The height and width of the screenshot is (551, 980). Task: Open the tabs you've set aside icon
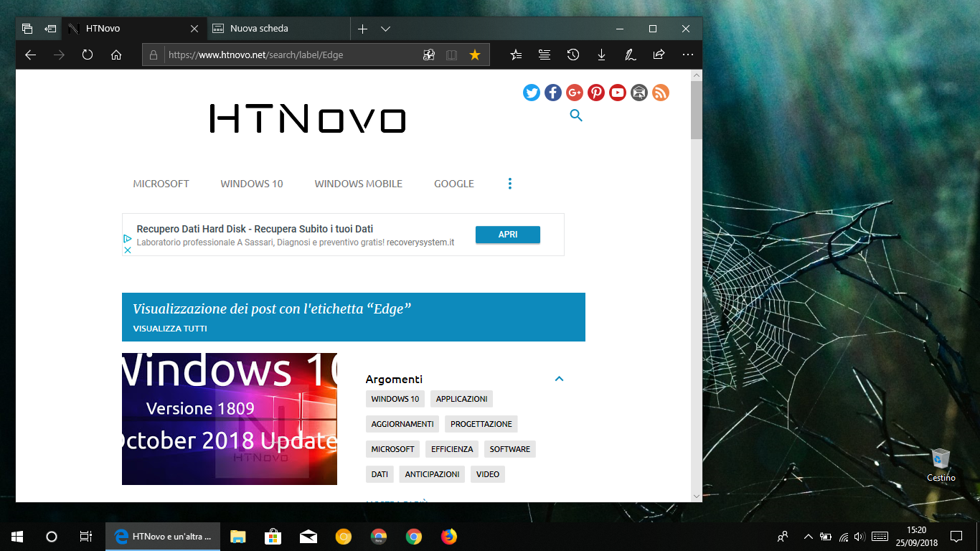pyautogui.click(x=27, y=29)
